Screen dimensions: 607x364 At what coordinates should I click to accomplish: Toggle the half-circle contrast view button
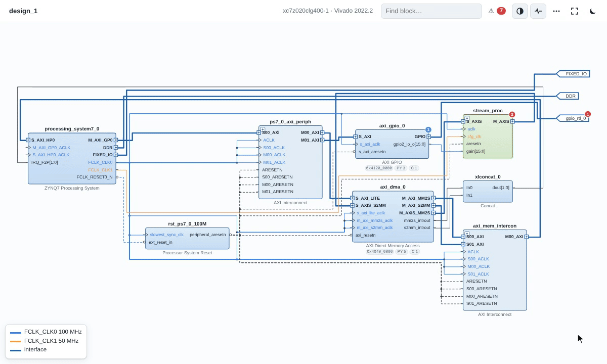520,11
